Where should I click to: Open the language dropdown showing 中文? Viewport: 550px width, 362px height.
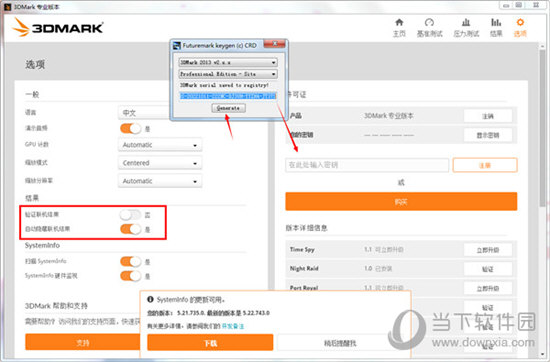point(145,113)
